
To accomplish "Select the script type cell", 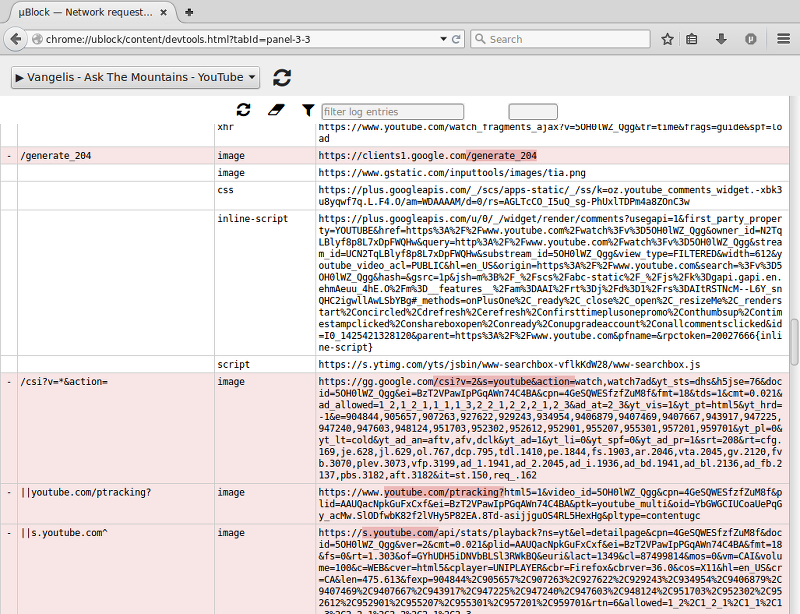I will [x=265, y=364].
